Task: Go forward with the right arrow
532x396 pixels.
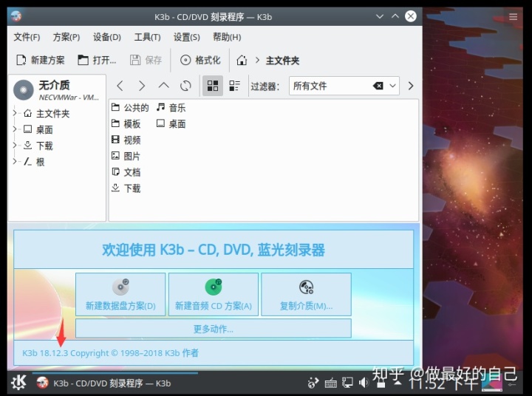Action: [142, 86]
